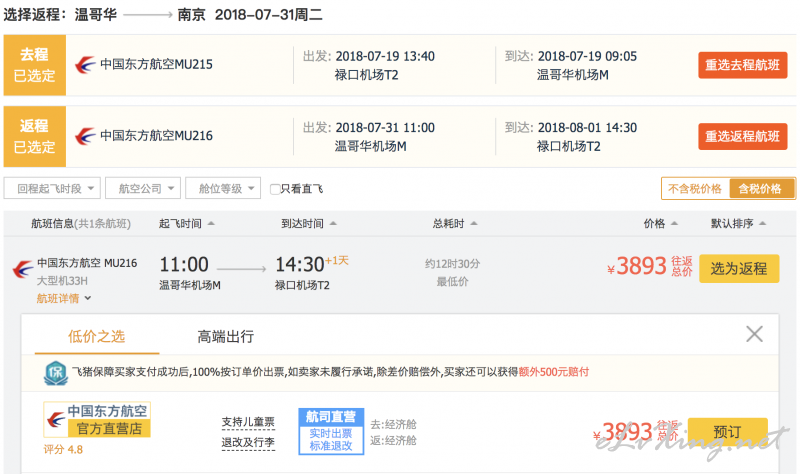Viewport: 800px width, 474px height.
Task: Click the flight information column header
Action: pos(81,223)
